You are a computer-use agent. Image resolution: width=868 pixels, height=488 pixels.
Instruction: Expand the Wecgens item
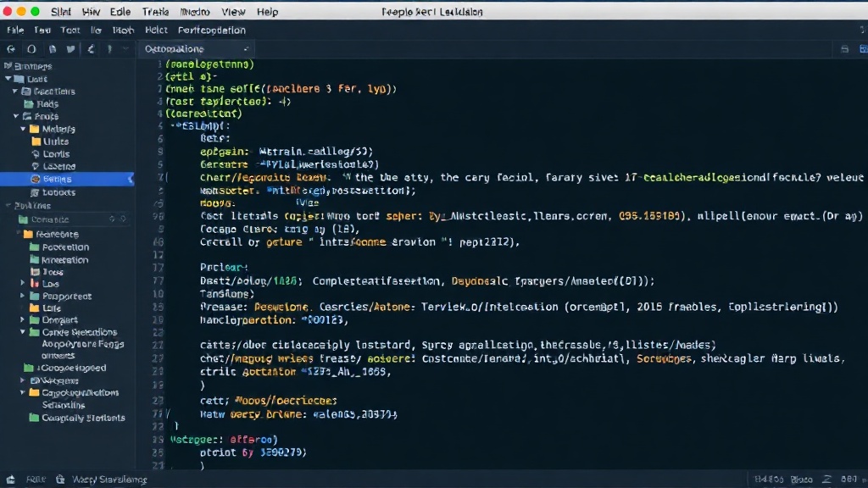pyautogui.click(x=23, y=380)
